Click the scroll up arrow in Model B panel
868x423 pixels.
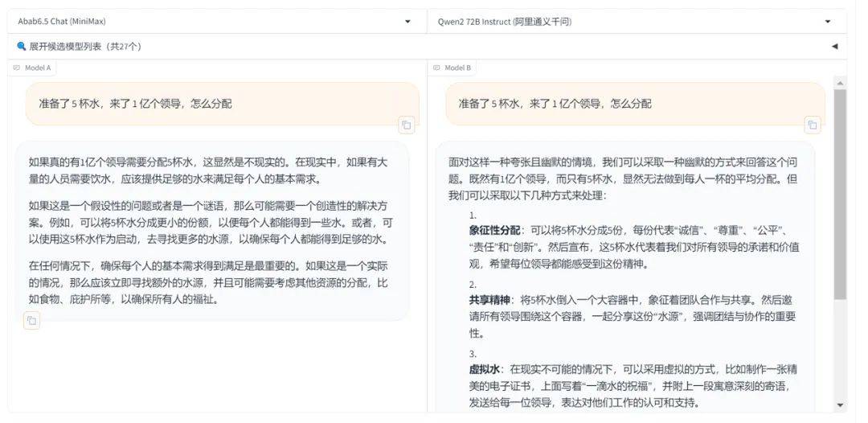pos(840,83)
